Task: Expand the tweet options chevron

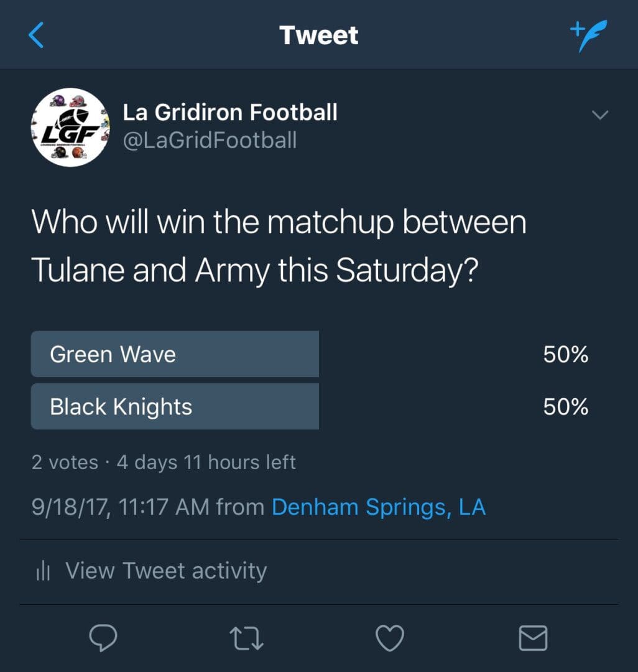Action: click(x=600, y=114)
